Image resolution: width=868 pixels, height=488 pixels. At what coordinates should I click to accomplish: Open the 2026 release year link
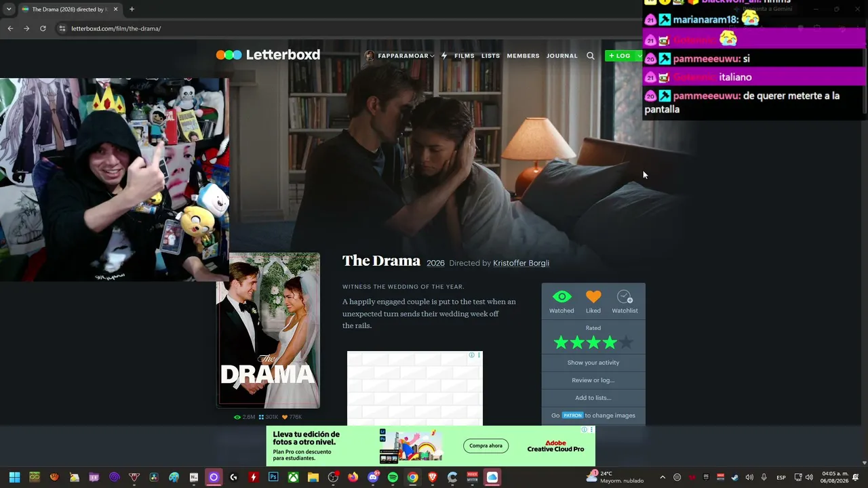tap(435, 263)
